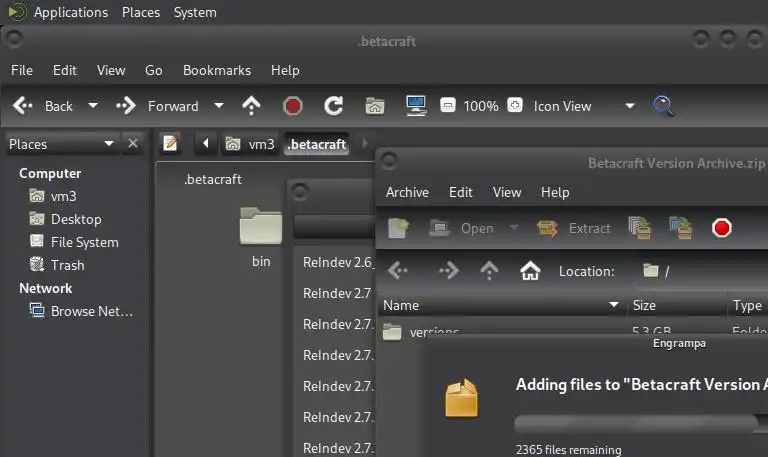Create a new archive icon
This screenshot has width=768, height=457.
click(x=399, y=228)
